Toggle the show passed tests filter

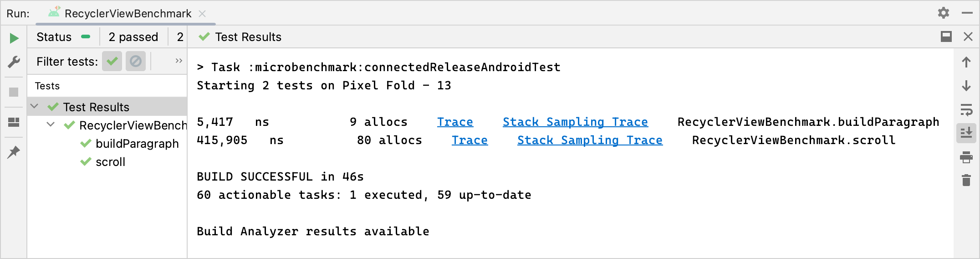coord(112,61)
